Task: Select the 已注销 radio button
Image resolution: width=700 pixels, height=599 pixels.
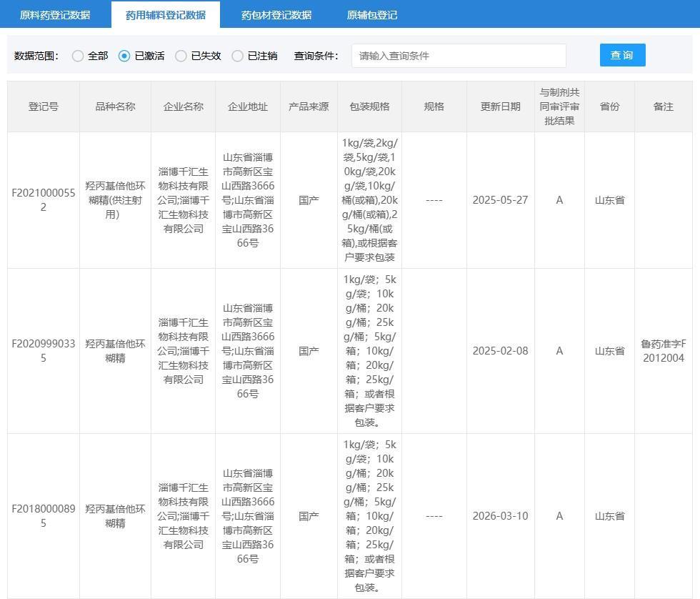Action: (x=237, y=55)
